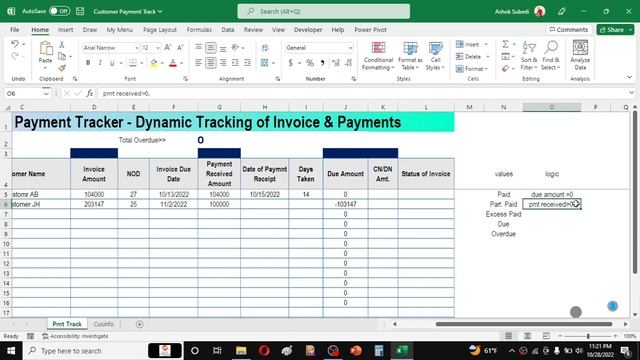Switch to Page Break Preview in status bar
Image resolution: width=640 pixels, height=360 pixels.
[546, 336]
